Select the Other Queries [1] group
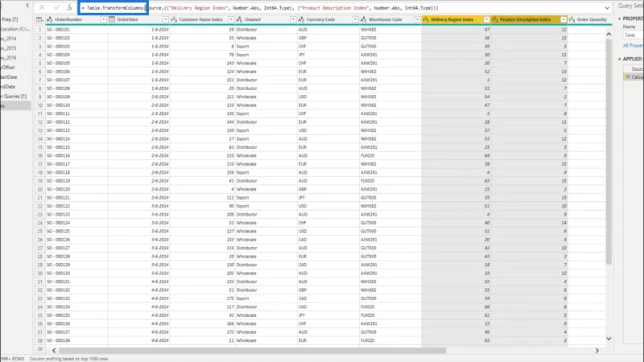644x362 pixels. 14,96
